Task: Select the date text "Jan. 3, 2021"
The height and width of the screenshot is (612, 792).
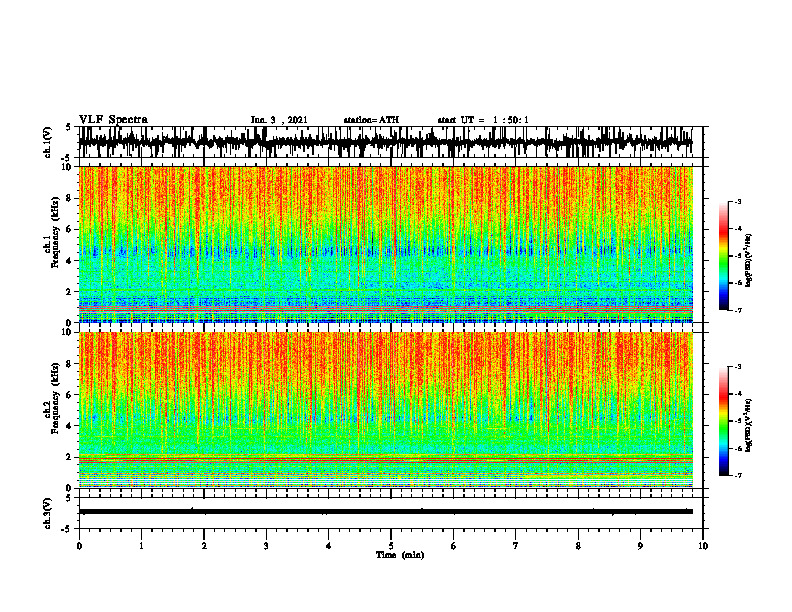Action: [x=279, y=120]
